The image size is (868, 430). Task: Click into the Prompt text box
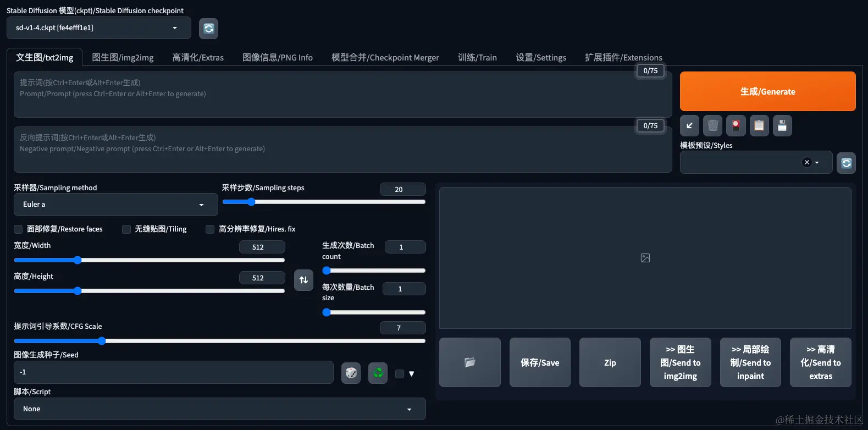click(343, 95)
